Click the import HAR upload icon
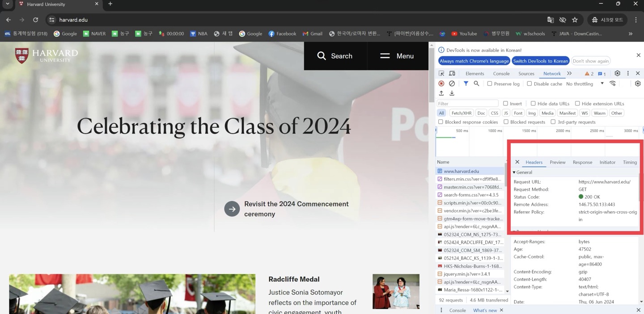This screenshot has height=314, width=644. coord(441,93)
